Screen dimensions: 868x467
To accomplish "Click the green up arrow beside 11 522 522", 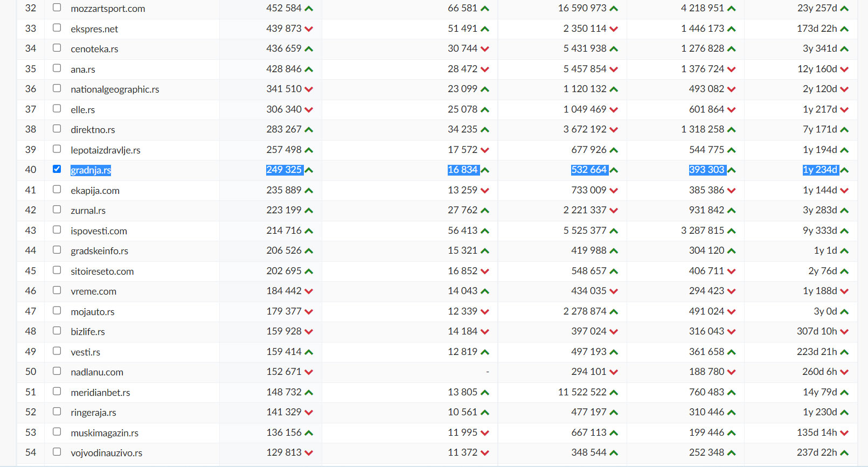I will coord(614,393).
